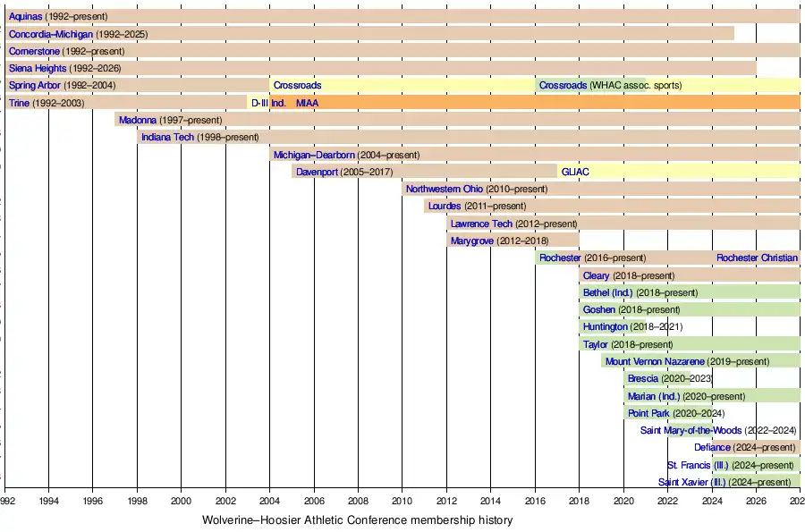Open the Saint Mary-of-the-Woods link
Screen dimensions: 805x532
(x=691, y=430)
